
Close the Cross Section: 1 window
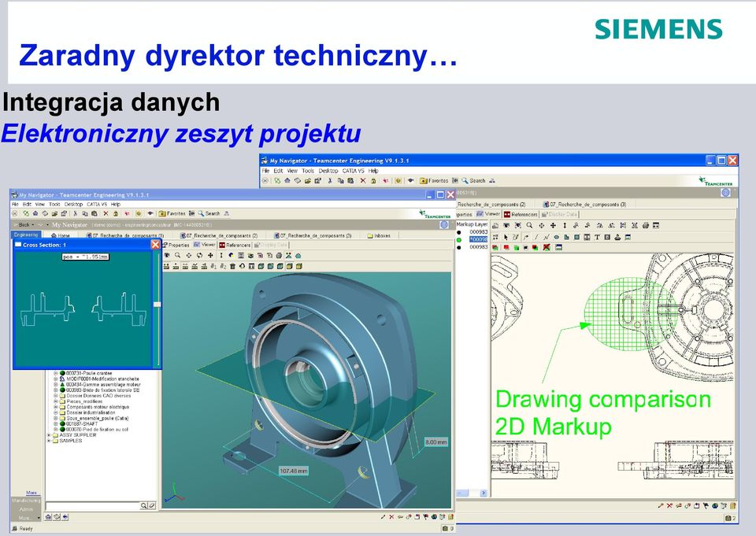pos(155,244)
